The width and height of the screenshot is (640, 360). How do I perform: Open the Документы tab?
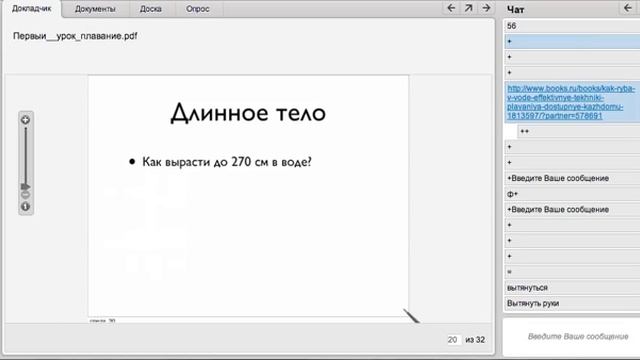click(95, 9)
